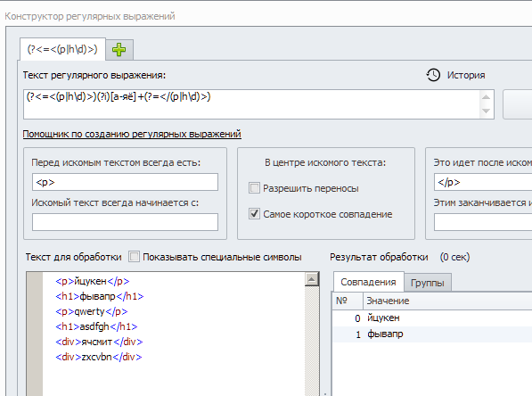Click the empty 'Этим заканчивается' field
Image resolution: width=532 pixels, height=396 pixels.
pyautogui.click(x=483, y=222)
